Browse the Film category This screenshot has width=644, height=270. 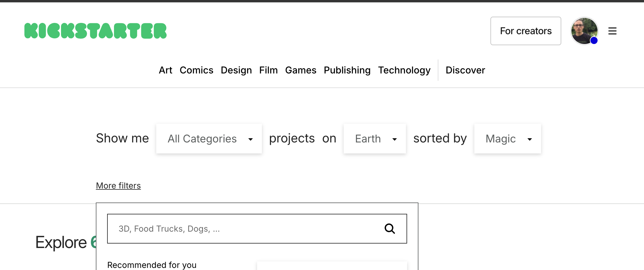click(268, 70)
